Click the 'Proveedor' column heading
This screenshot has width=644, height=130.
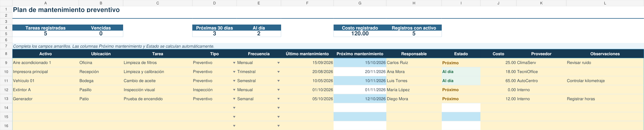[541, 54]
